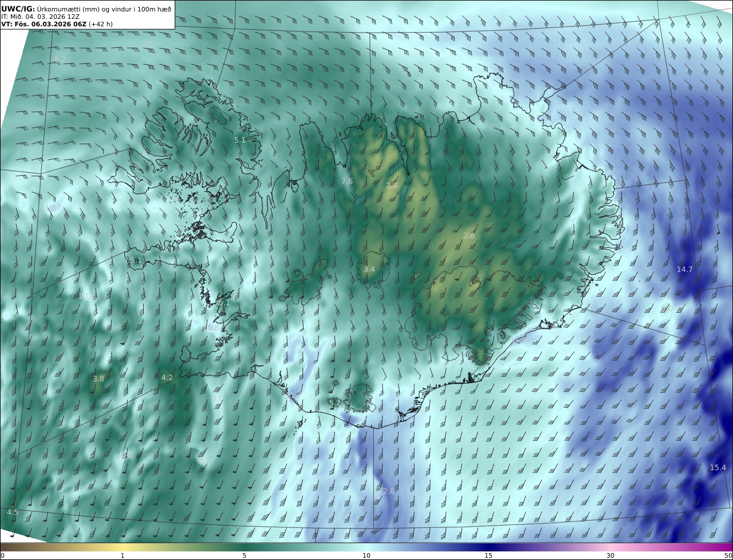Click the colorbar tick label 1
Viewport: 733px width, 560px height.
pyautogui.click(x=123, y=555)
